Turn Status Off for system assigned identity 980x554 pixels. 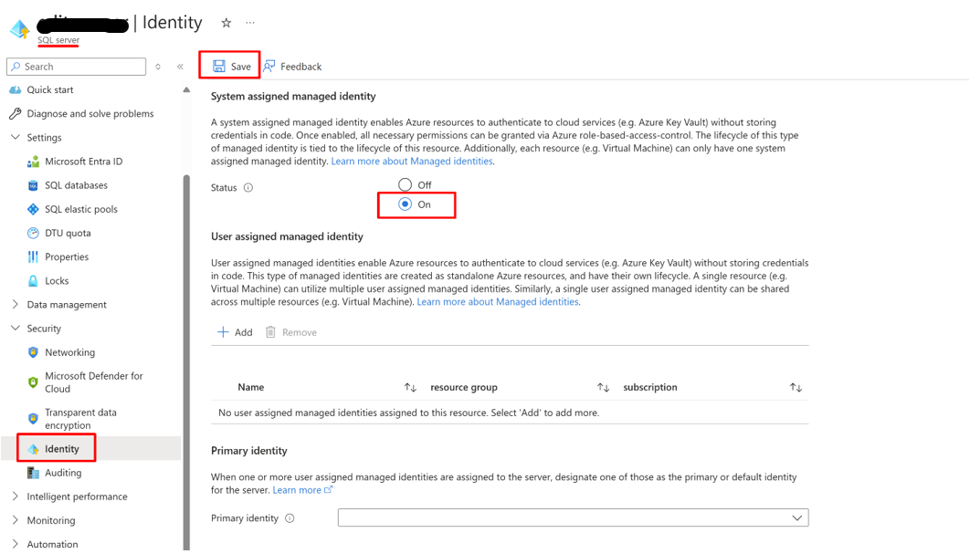(402, 184)
